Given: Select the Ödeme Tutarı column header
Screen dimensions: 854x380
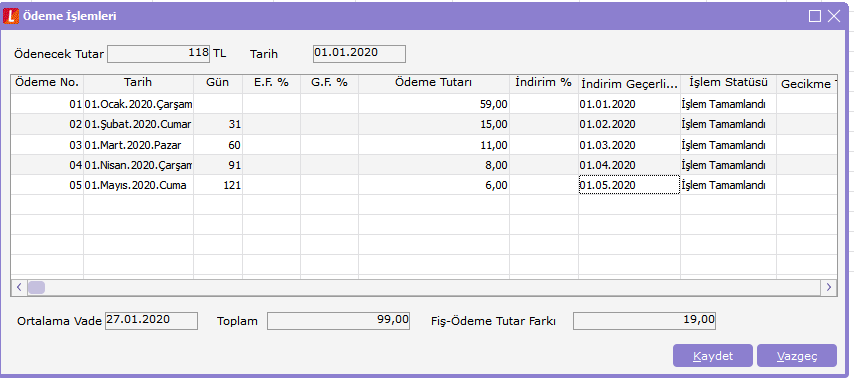Looking at the screenshot, I should 434,83.
